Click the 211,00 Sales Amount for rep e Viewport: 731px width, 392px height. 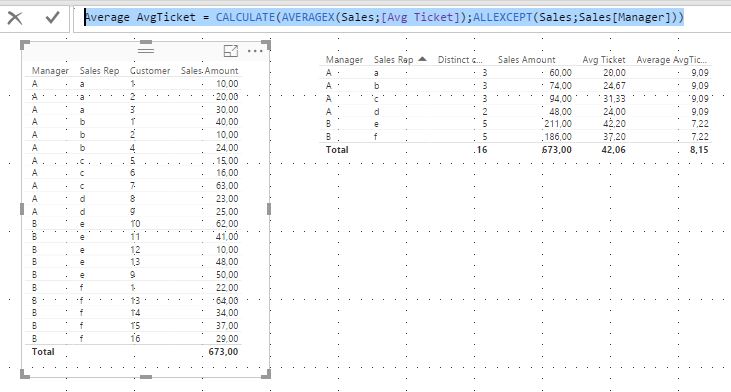558,124
